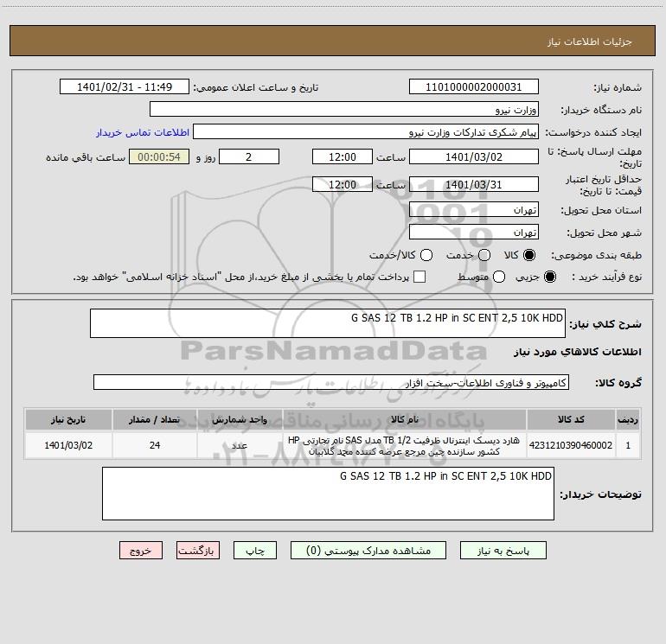Click product code cell 4231210390460002

tap(571, 445)
